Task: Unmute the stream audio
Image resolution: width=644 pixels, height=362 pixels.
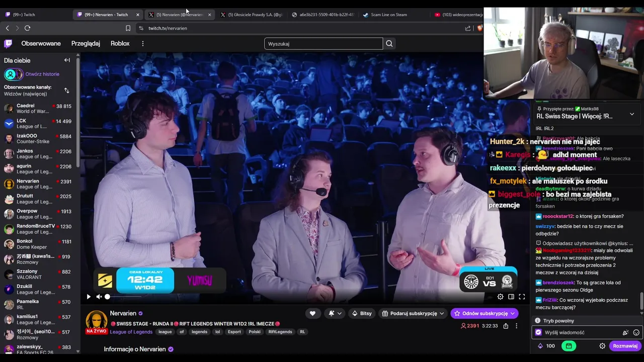Action: click(99, 297)
